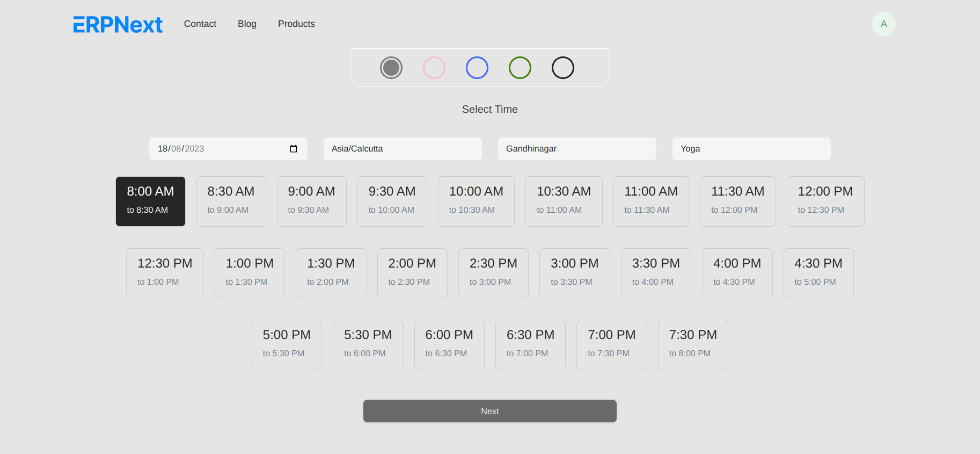Choose the 7:00 PM time slot
980x454 pixels.
(x=612, y=345)
